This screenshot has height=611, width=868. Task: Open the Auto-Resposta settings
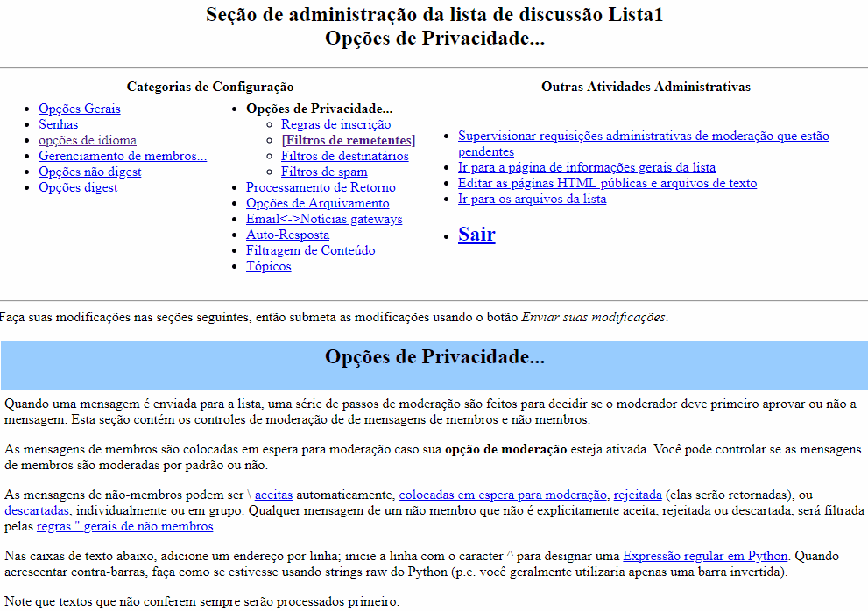click(x=287, y=235)
